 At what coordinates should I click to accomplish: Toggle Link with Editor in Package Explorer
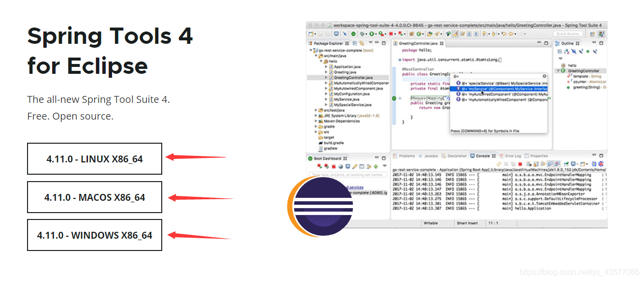(361, 43)
